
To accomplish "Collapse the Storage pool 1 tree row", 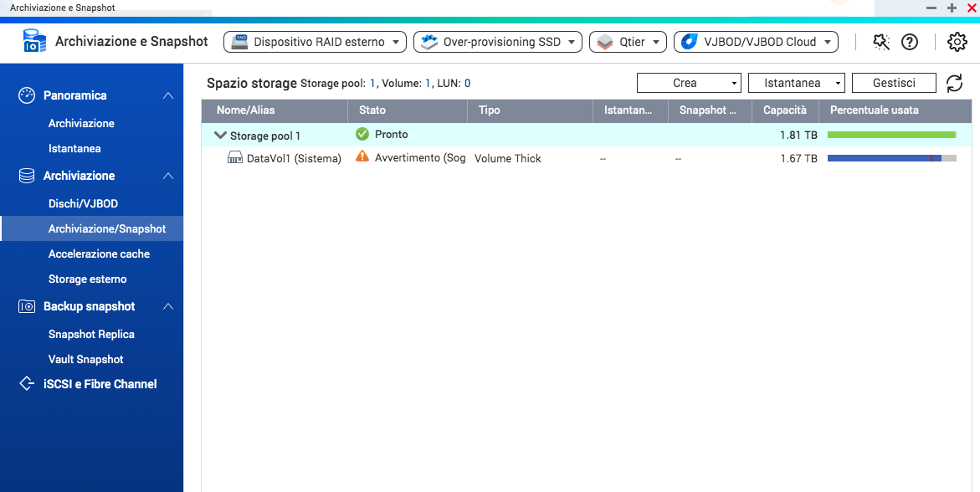I will pos(220,135).
